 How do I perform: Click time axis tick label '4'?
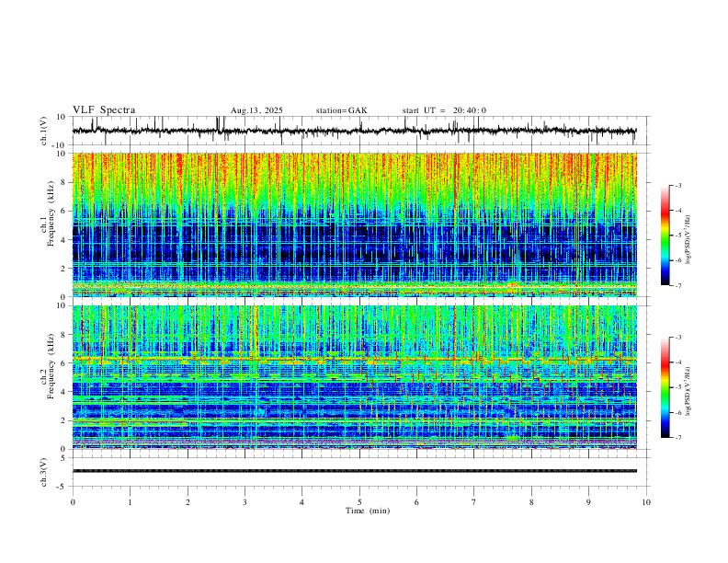click(x=301, y=502)
